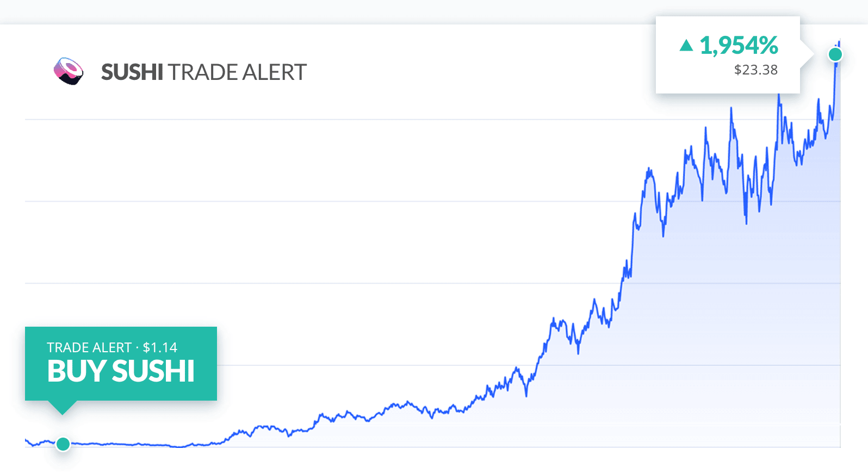Click the chart baseline axis
Image resolution: width=868 pixels, height=474 pixels.
pos(433,447)
